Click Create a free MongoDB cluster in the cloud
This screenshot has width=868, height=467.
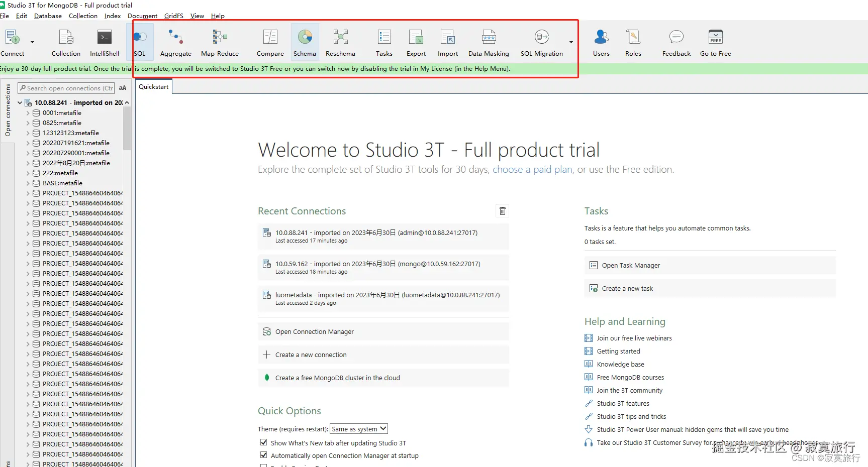[x=383, y=378]
